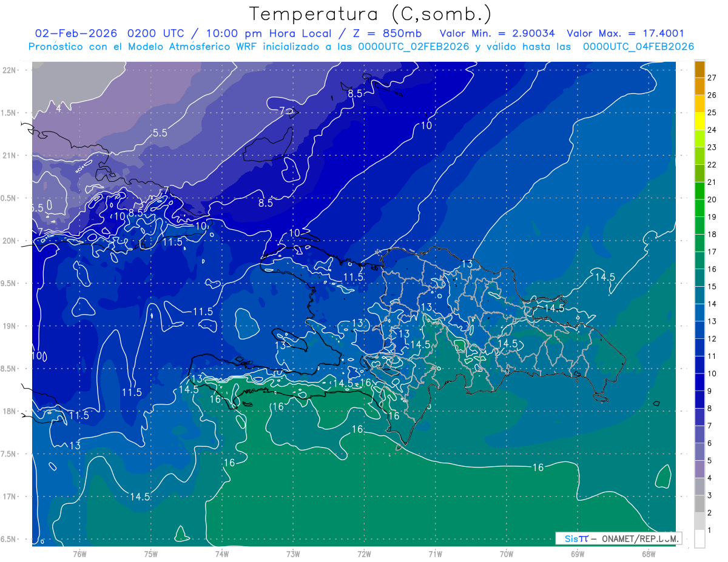Click the '6' color bar label
This screenshot has width=728, height=562.
tap(710, 443)
